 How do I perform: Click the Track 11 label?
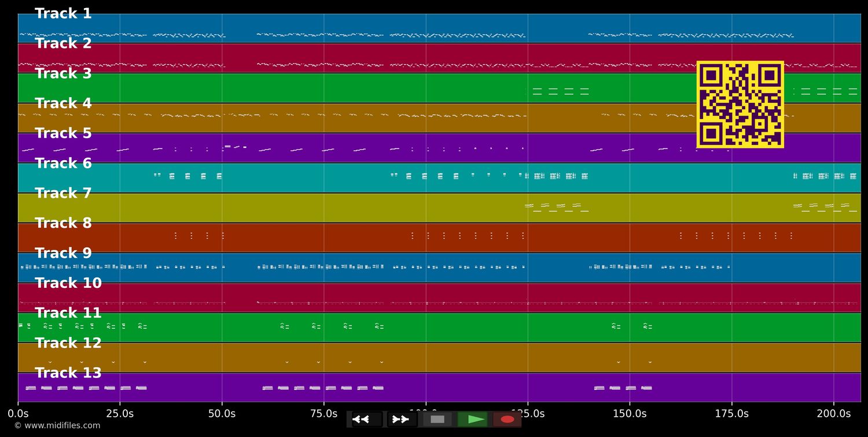68,313
